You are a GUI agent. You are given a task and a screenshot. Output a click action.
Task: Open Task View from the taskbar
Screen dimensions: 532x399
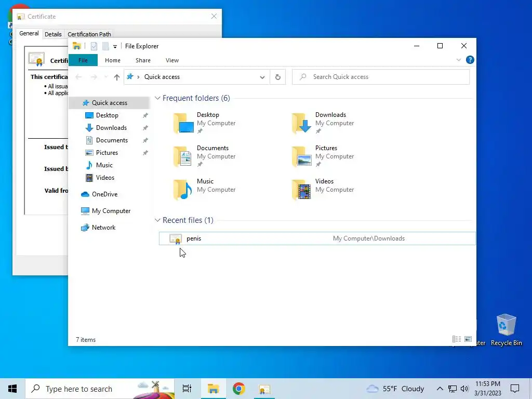pos(187,389)
